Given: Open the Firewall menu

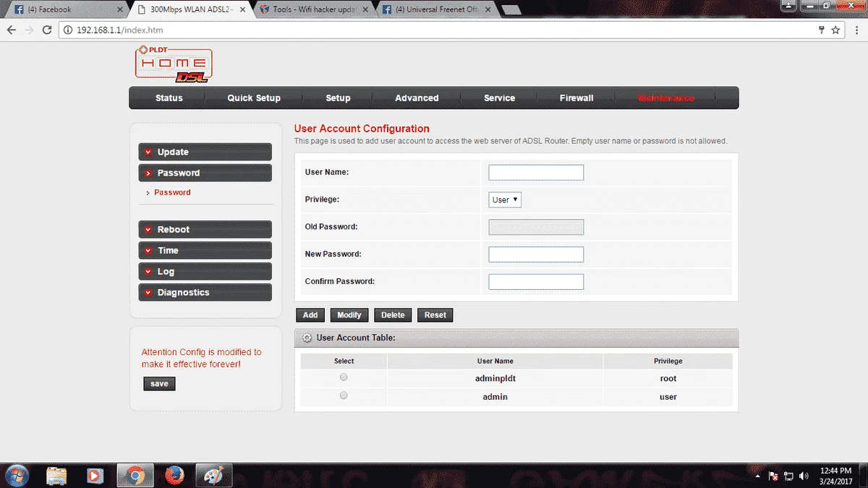Looking at the screenshot, I should coord(576,98).
